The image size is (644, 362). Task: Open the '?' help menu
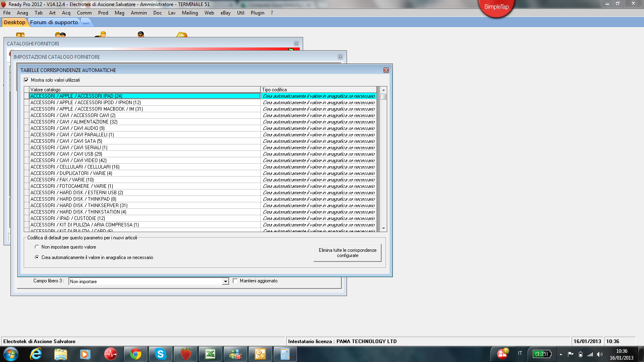click(272, 13)
